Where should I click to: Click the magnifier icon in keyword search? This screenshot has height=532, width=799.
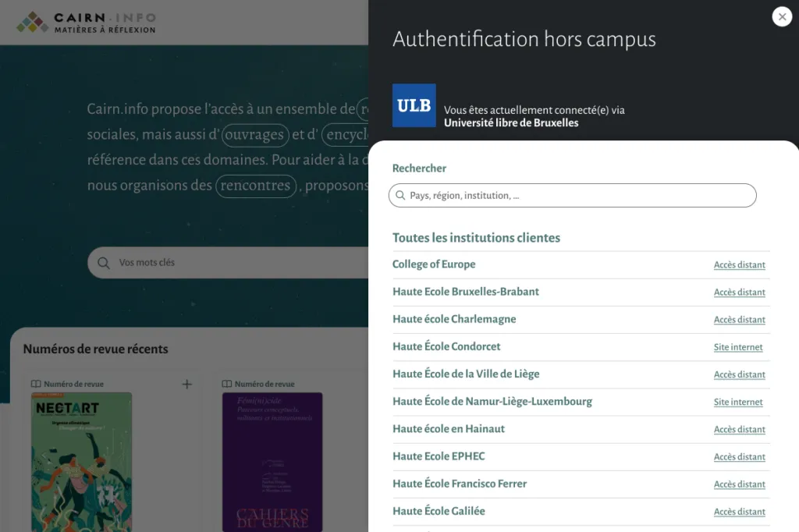coord(103,263)
